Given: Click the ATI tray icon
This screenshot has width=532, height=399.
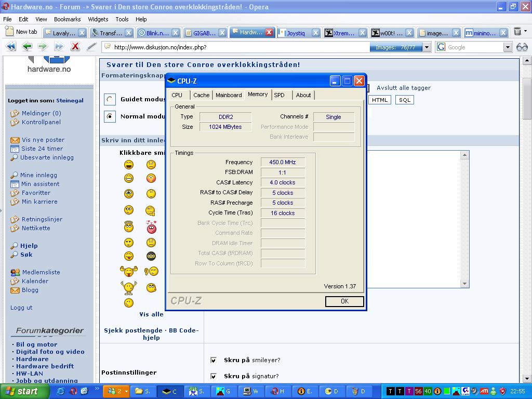Looking at the screenshot, I should tap(484, 391).
